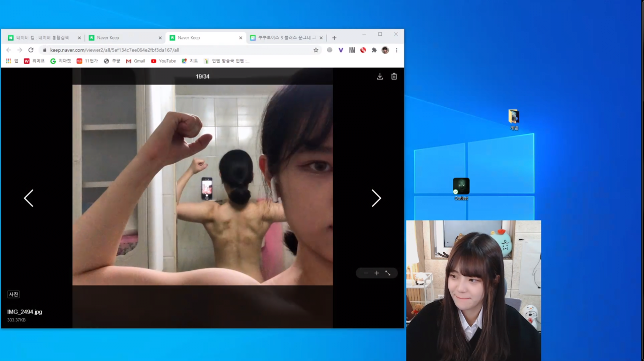Switch to the first Naver search tab
This screenshot has width=644, height=361.
(43, 38)
